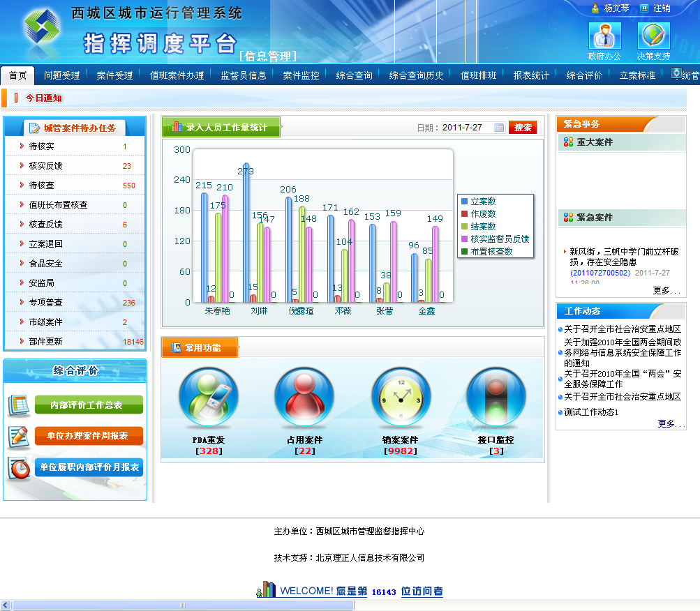Click 更多 link under 紧急案件
This screenshot has width=700, height=611.
(x=666, y=291)
